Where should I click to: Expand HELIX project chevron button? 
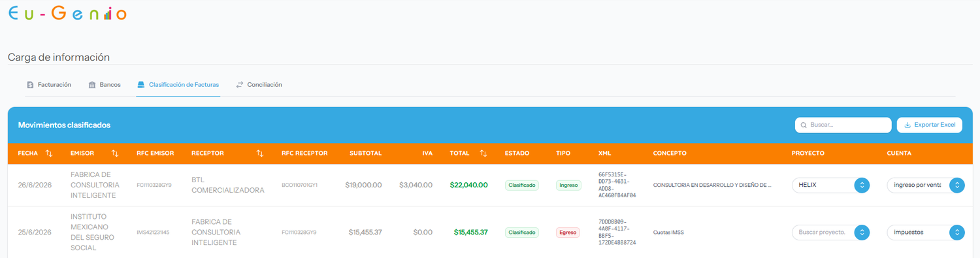[x=862, y=185]
